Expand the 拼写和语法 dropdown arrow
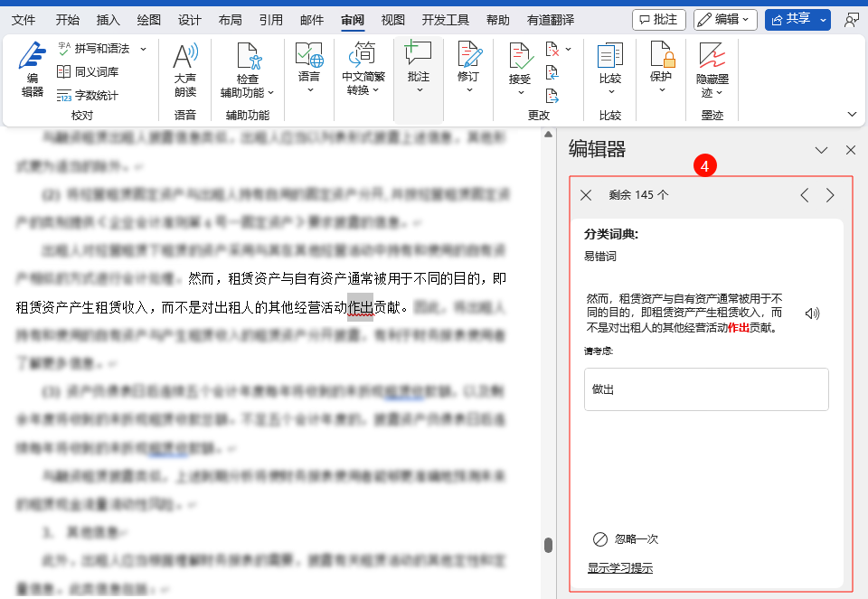Screen dimensions: 868x599 [x=143, y=48]
